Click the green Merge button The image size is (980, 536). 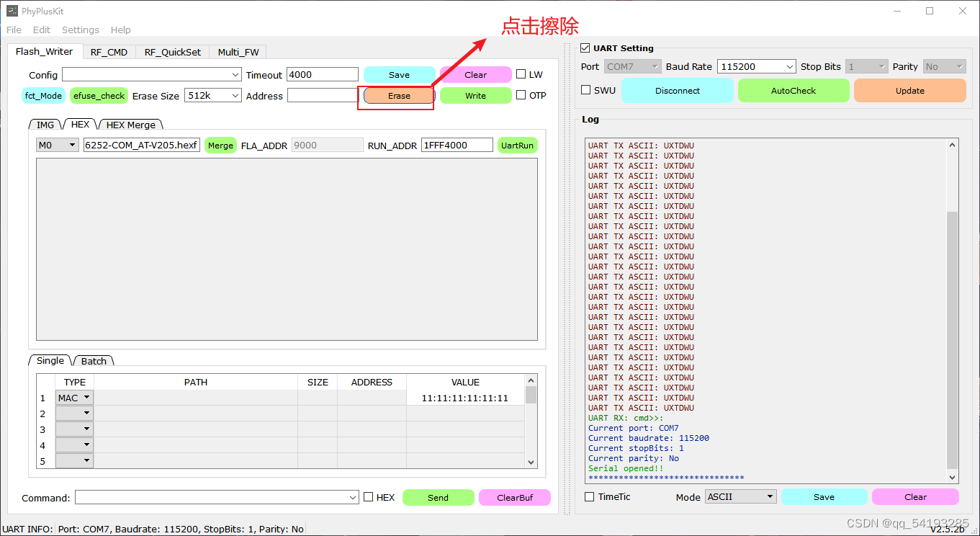click(220, 146)
